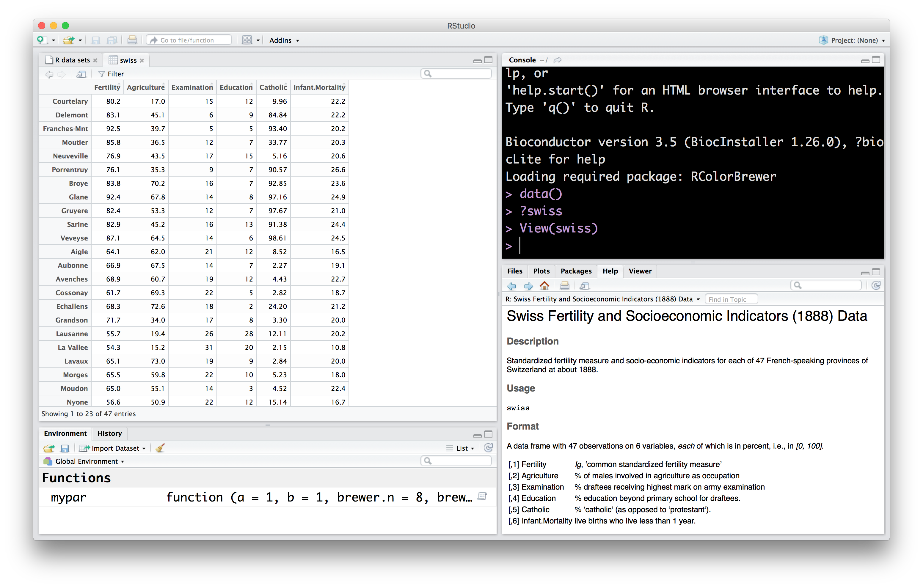Image resolution: width=923 pixels, height=588 pixels.
Task: Focus the Go to file/function field
Action: pyautogui.click(x=189, y=40)
